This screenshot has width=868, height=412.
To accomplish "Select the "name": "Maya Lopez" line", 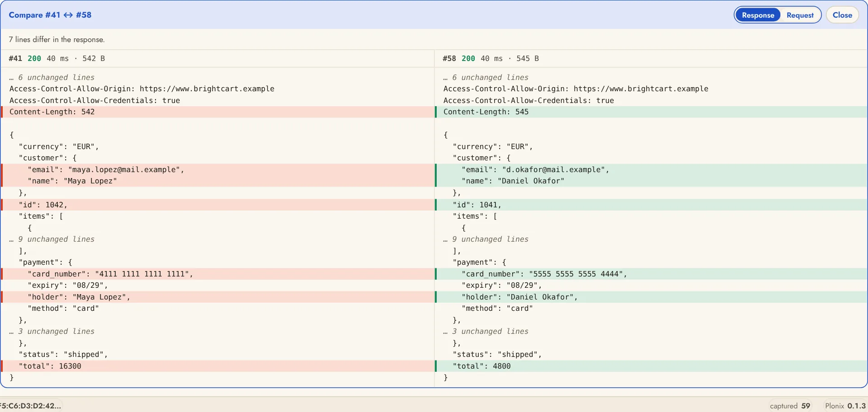I will click(217, 181).
